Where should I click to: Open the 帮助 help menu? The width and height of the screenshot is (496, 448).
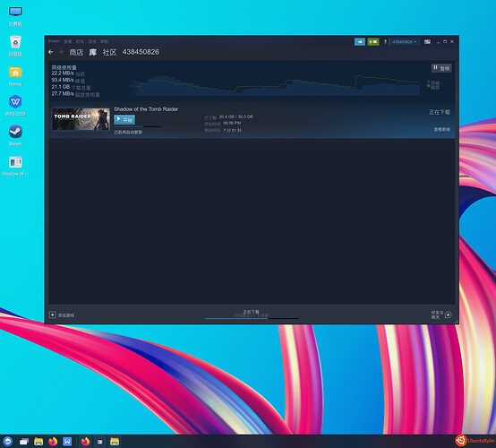[x=104, y=41]
